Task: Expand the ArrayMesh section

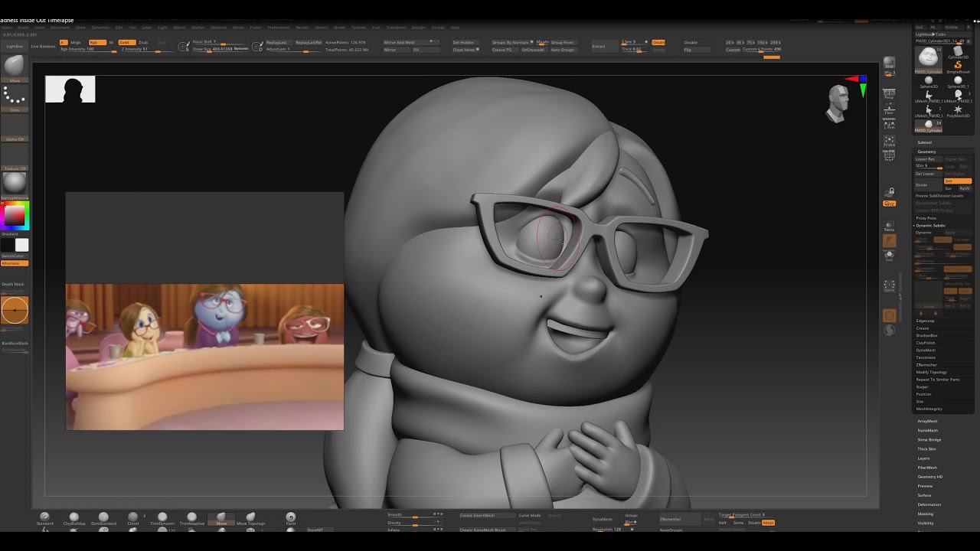Action: click(x=927, y=421)
